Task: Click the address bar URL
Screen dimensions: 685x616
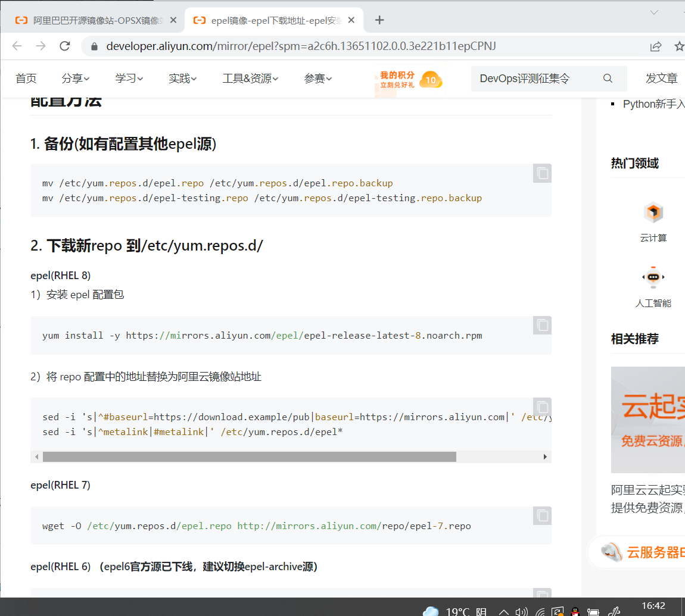Action: (x=301, y=46)
